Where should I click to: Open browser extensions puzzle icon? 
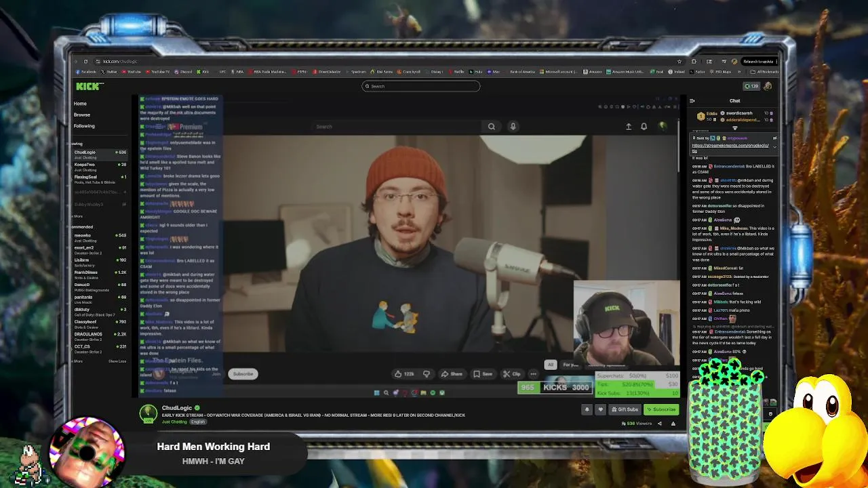pos(694,62)
